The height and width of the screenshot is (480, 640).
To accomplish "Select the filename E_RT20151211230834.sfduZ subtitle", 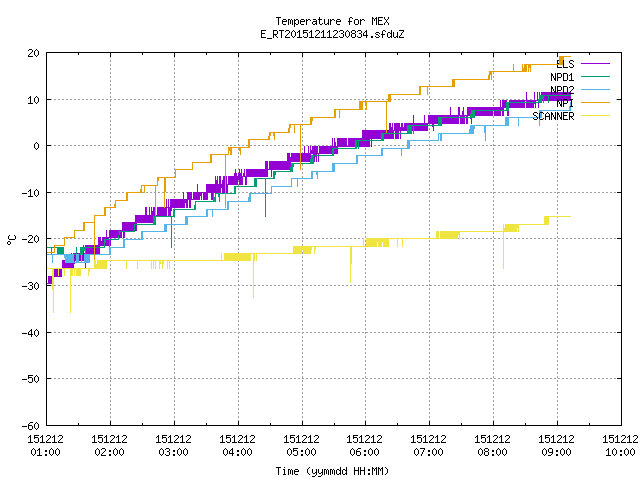I will pyautogui.click(x=332, y=34).
